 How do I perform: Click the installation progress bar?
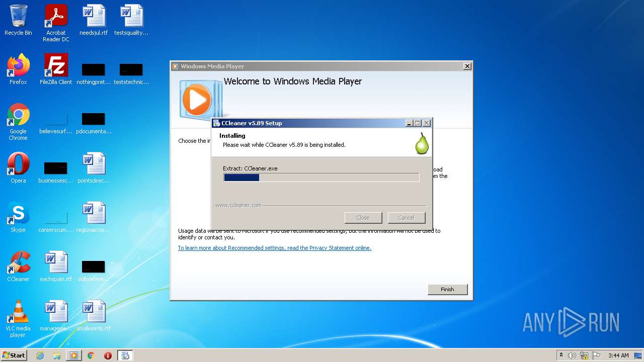pyautogui.click(x=321, y=177)
